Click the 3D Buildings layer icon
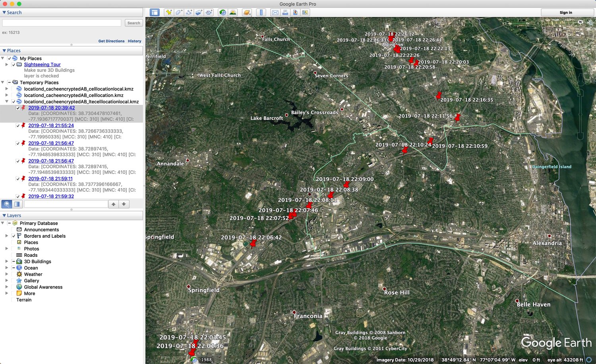 coord(19,262)
